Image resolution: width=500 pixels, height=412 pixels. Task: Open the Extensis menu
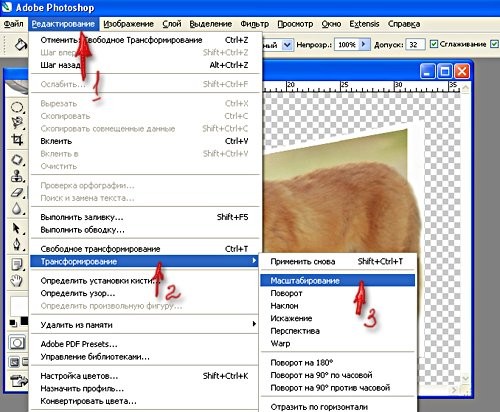pyautogui.click(x=364, y=24)
